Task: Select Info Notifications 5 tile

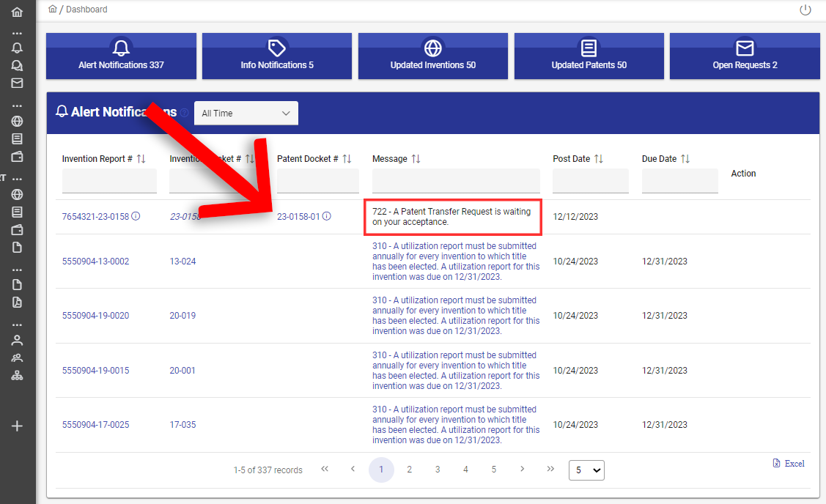Action: (x=277, y=56)
